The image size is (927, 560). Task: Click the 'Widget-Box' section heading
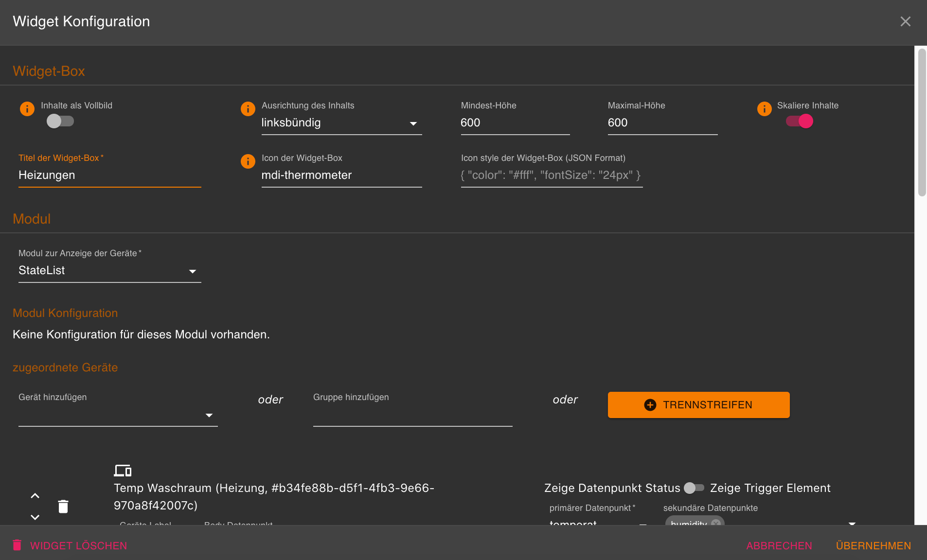click(49, 71)
